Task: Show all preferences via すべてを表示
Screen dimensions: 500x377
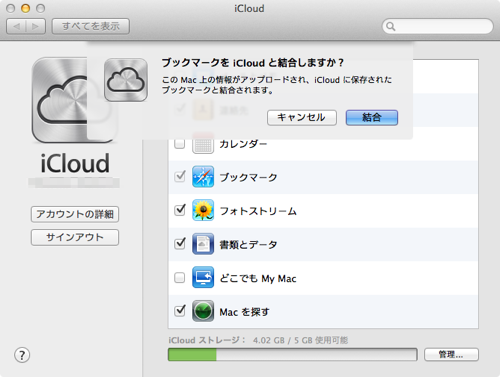Action: point(91,26)
